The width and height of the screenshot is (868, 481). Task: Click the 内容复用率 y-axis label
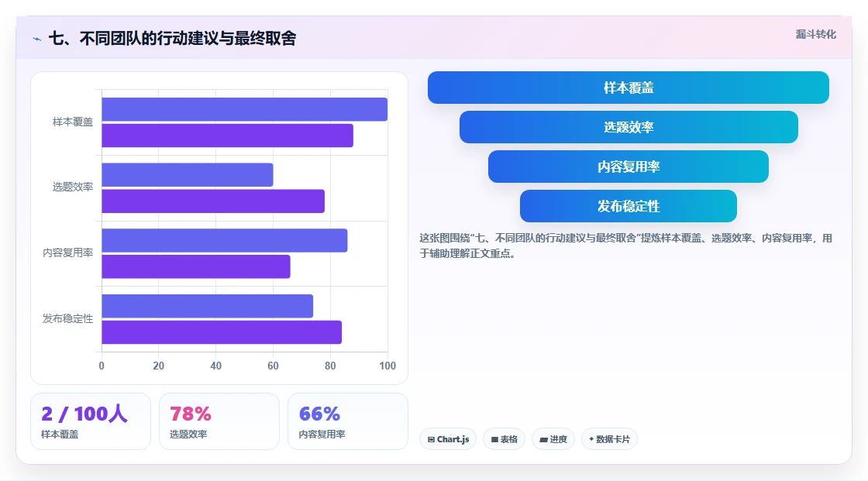click(x=67, y=253)
